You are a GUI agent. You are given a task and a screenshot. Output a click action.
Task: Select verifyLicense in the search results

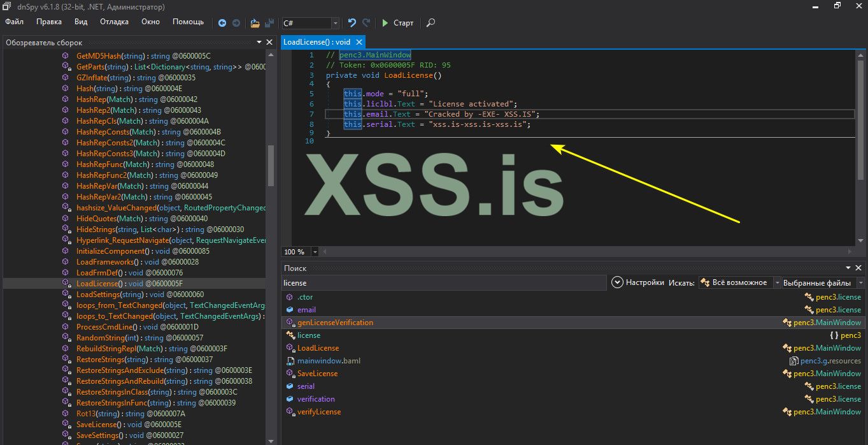coord(318,412)
